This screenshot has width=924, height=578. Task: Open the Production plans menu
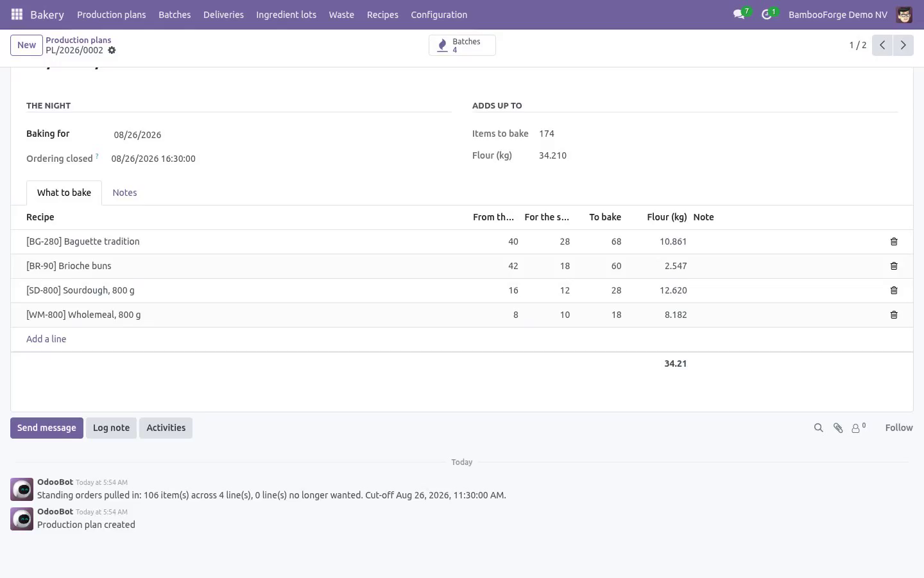(x=111, y=14)
